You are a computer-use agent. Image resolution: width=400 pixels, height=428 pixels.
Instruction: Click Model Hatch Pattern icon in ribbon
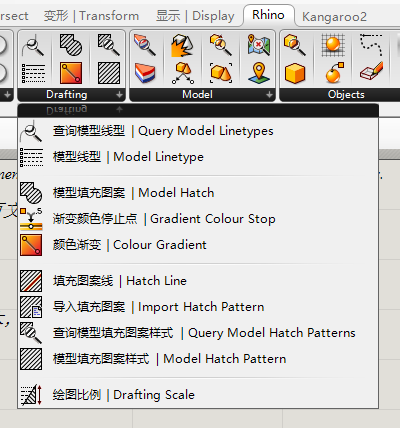(x=109, y=73)
